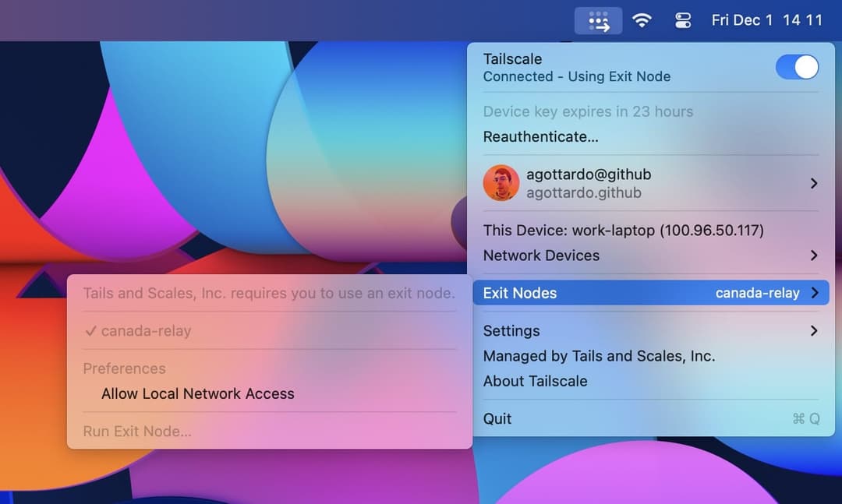Image resolution: width=842 pixels, height=504 pixels.
Task: Toggle the Tailscale connection switch off
Action: coord(796,67)
